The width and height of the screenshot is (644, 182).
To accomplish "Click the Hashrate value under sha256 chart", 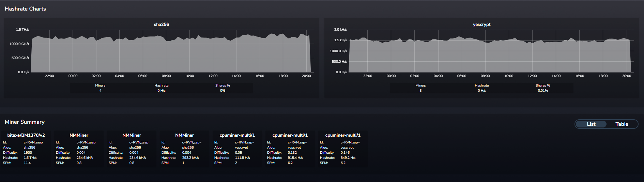I will point(161,91).
